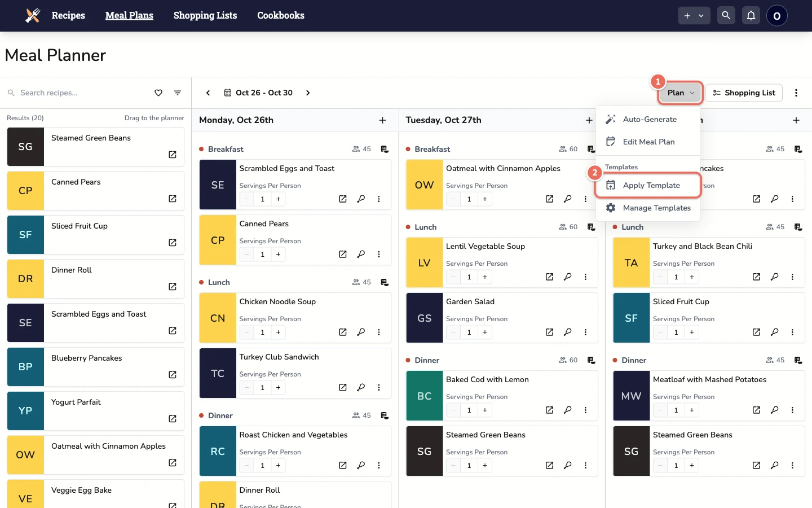812x508 pixels.
Task: Open the Meal Plans nav link
Action: click(129, 15)
